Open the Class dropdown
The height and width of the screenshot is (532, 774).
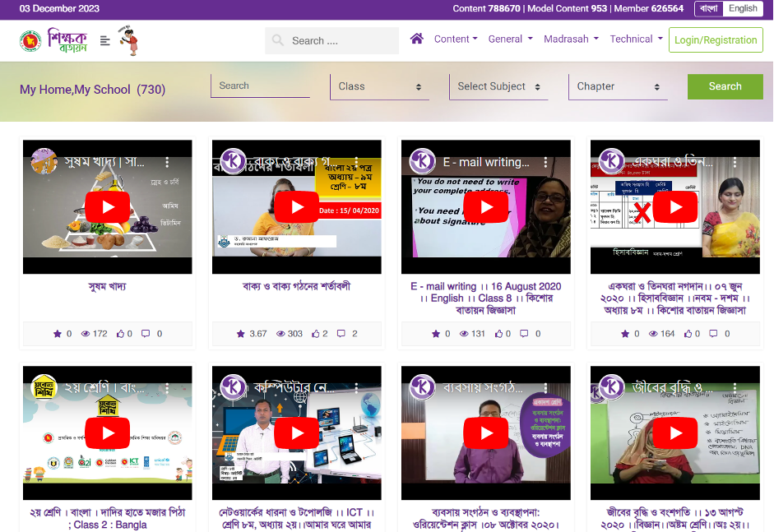[379, 86]
